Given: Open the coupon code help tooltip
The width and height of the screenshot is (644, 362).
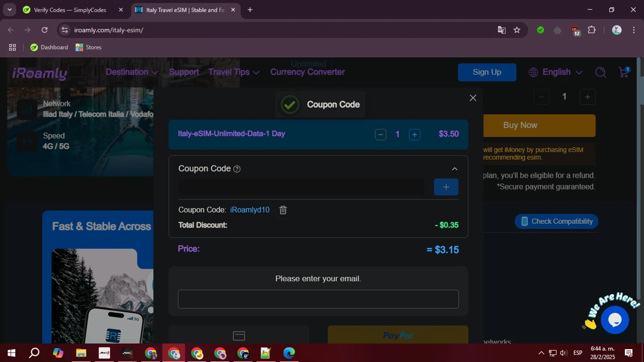Looking at the screenshot, I should 237,169.
